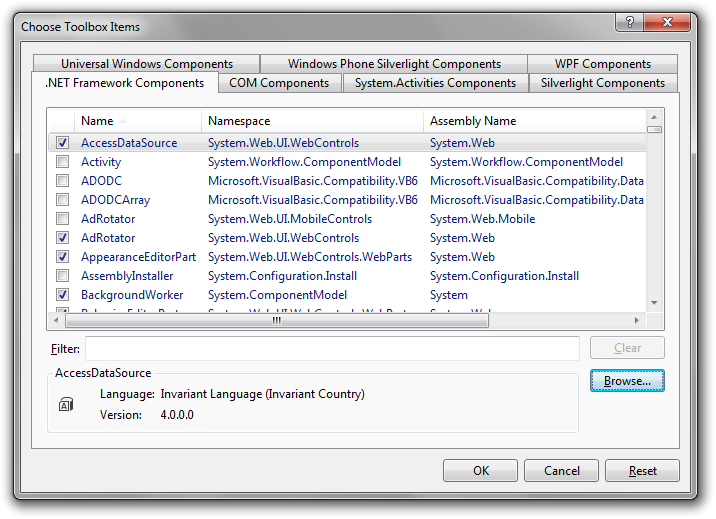Screen dimensions: 716x519
Task: Click the vertical scrollbar thumb
Action: point(654,130)
